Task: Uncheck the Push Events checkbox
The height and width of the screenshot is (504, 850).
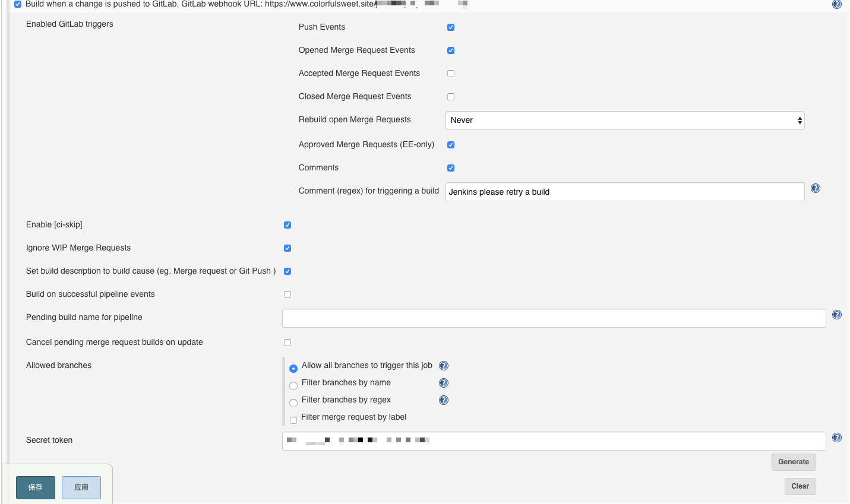Action: pos(451,27)
